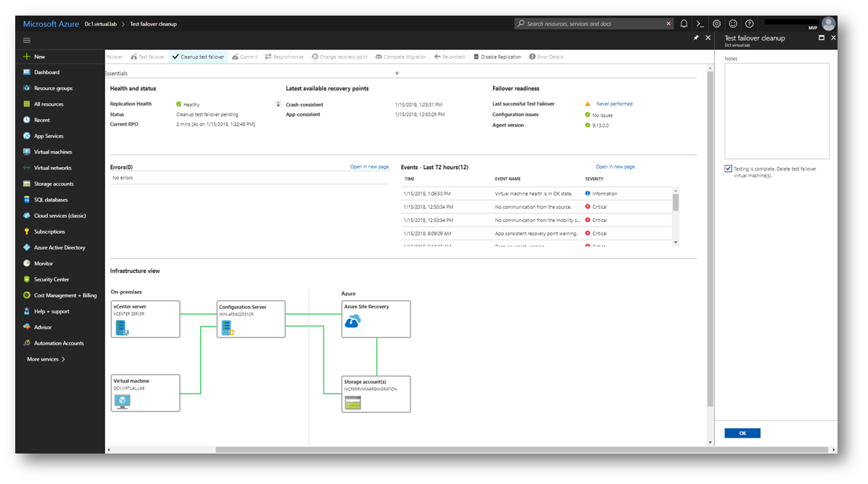Pin the blade using pin icon
The width and height of the screenshot is (868, 484).
pyautogui.click(x=696, y=38)
